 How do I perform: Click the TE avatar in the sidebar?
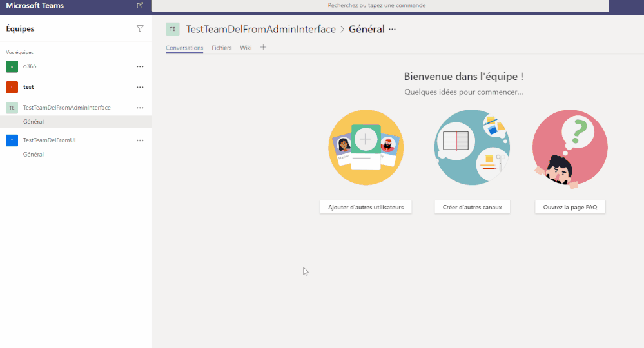pyautogui.click(x=12, y=108)
